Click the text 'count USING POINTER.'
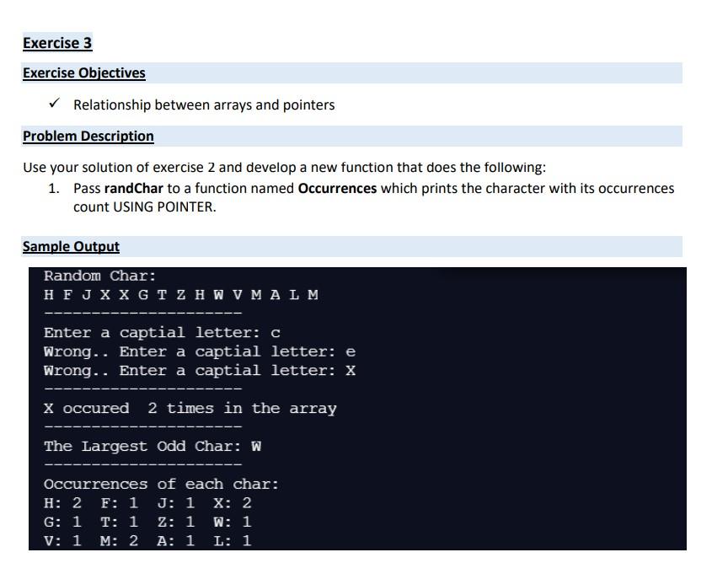Screen dimensions: 728x563 [145, 206]
